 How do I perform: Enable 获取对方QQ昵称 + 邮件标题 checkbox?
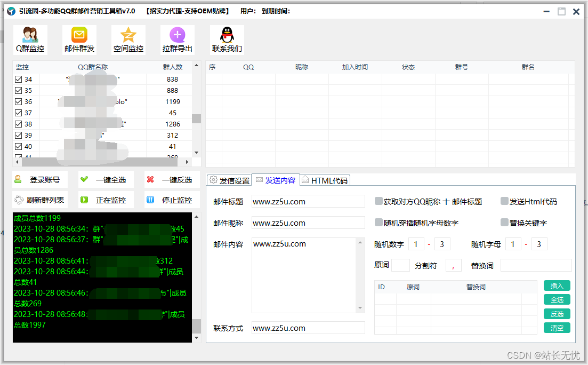pyautogui.click(x=378, y=201)
